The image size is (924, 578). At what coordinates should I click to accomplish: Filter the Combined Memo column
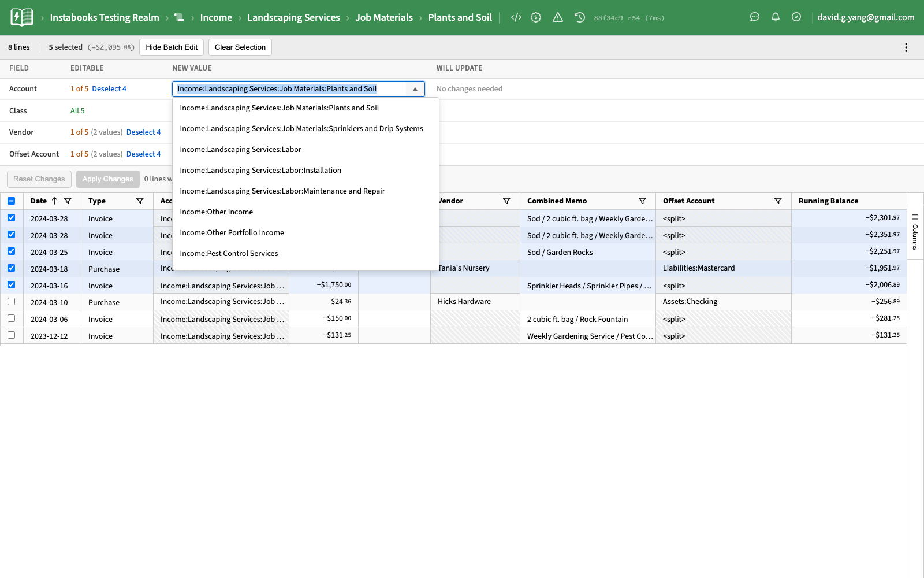click(642, 201)
